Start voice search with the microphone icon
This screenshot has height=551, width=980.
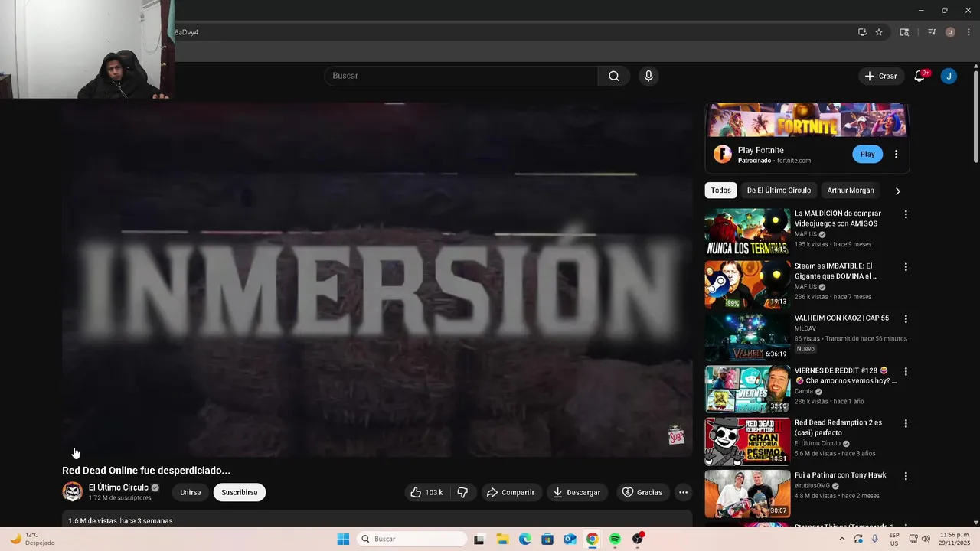pos(648,76)
